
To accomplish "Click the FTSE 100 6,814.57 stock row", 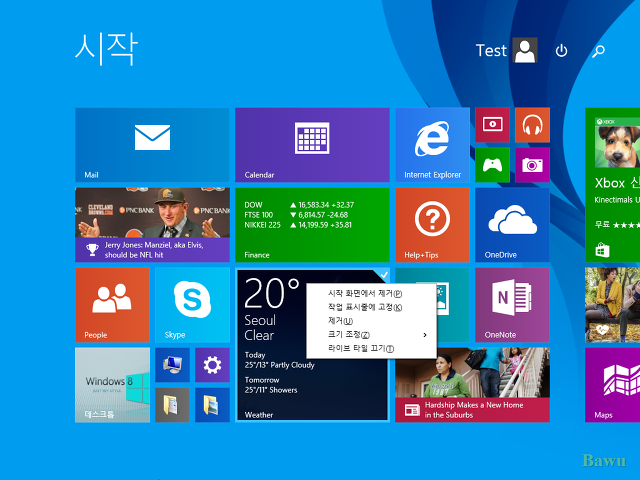I will click(x=296, y=215).
